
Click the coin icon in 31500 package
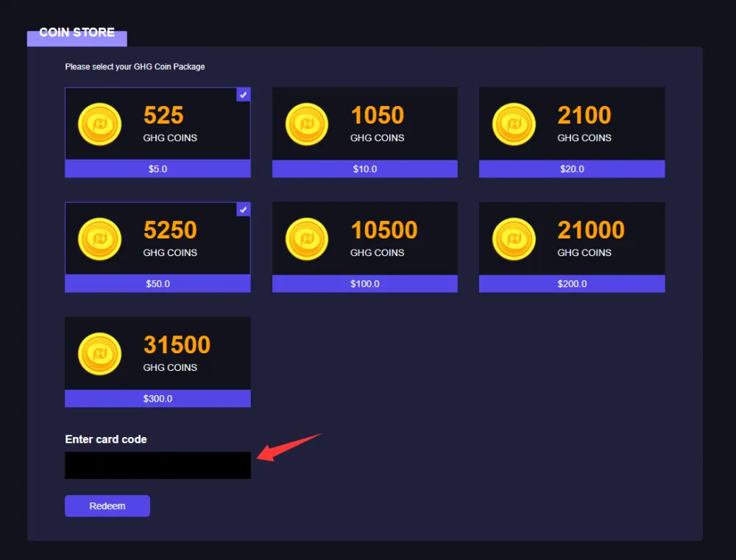coord(99,353)
